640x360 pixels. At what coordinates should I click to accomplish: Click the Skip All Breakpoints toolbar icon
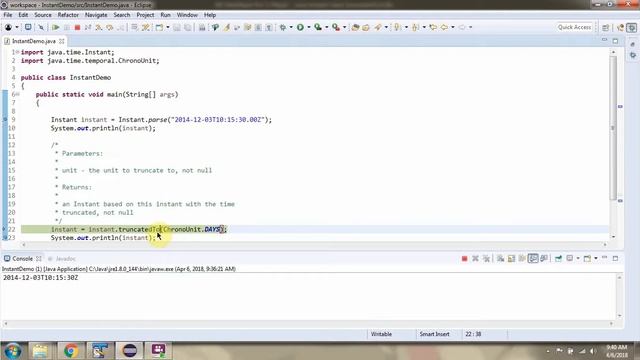click(41, 27)
